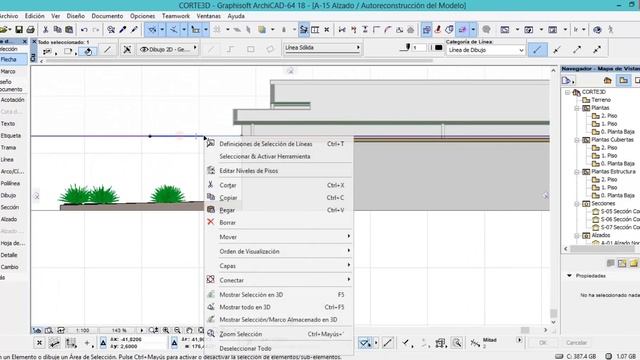Click the red X icon beside Borrar
640x360 pixels.
(211, 222)
